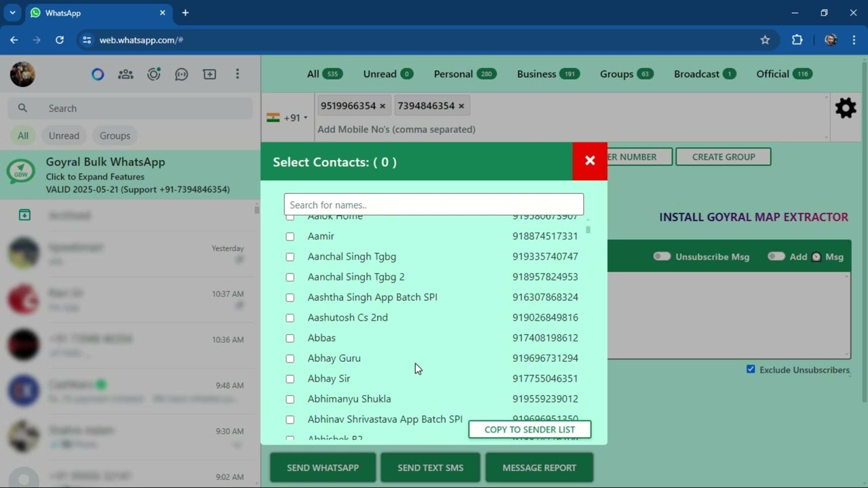
Task: Switch to Business contacts tab
Action: [548, 74]
